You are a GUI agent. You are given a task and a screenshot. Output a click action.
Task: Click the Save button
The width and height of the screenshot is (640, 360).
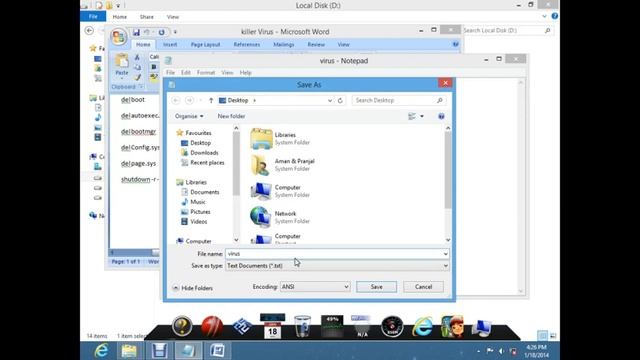[376, 287]
